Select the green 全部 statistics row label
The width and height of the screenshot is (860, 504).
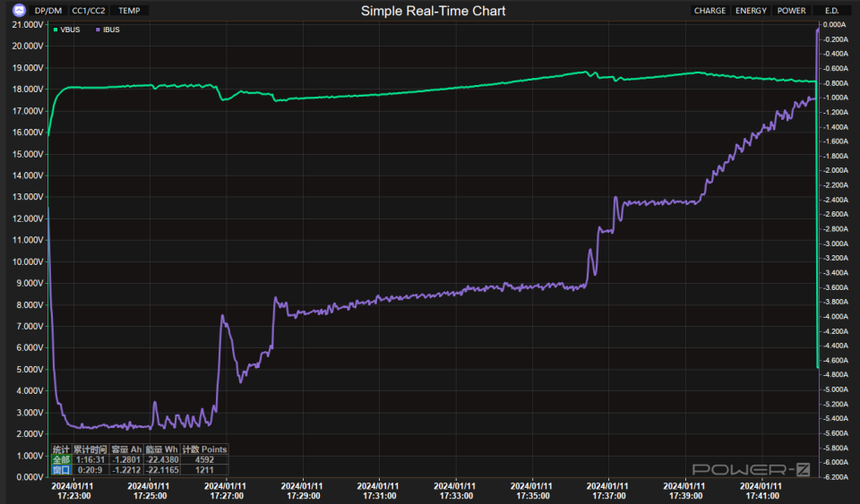(x=60, y=459)
